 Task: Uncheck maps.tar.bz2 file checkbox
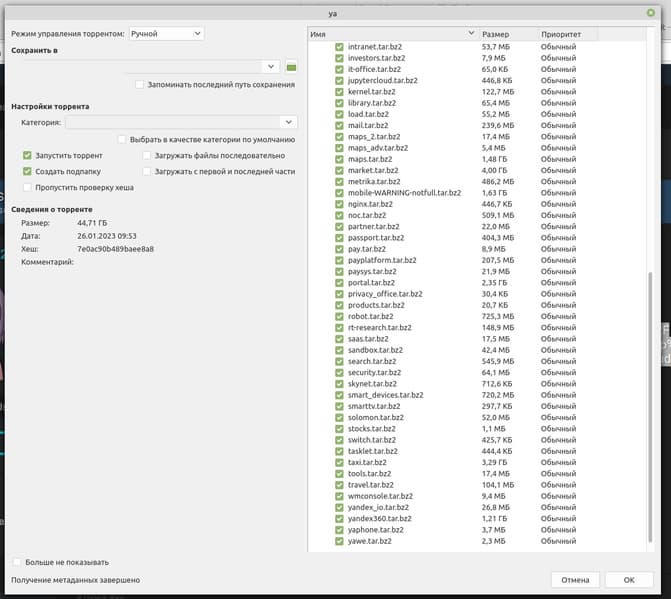[339, 159]
